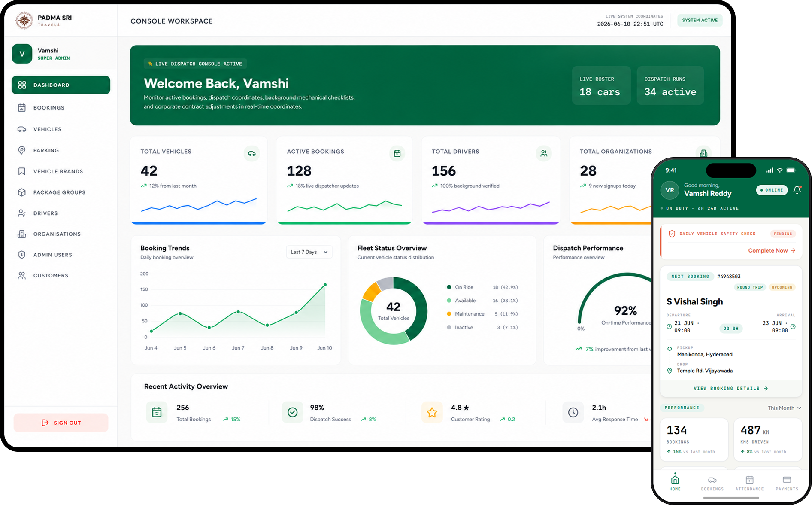Click Complete Now link in phone app
This screenshot has width=812, height=505.
pos(772,250)
